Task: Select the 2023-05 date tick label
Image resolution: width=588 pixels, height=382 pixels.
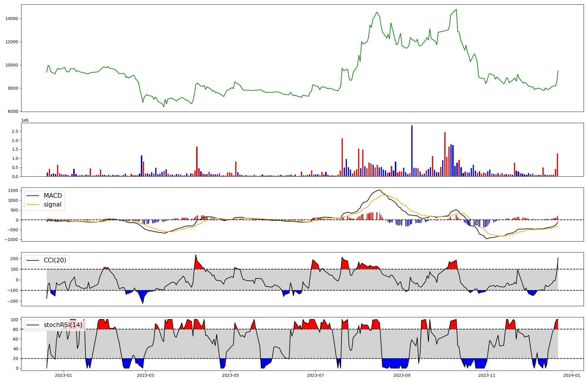Action: [231, 375]
